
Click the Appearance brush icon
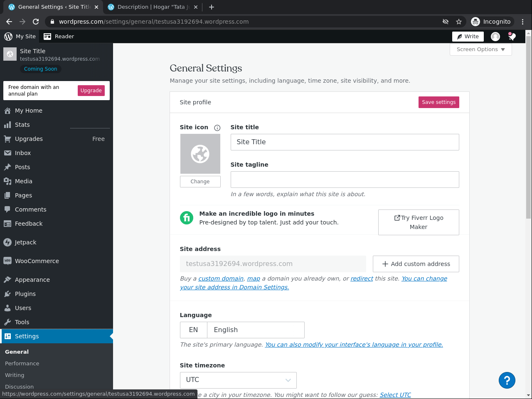pos(7,280)
